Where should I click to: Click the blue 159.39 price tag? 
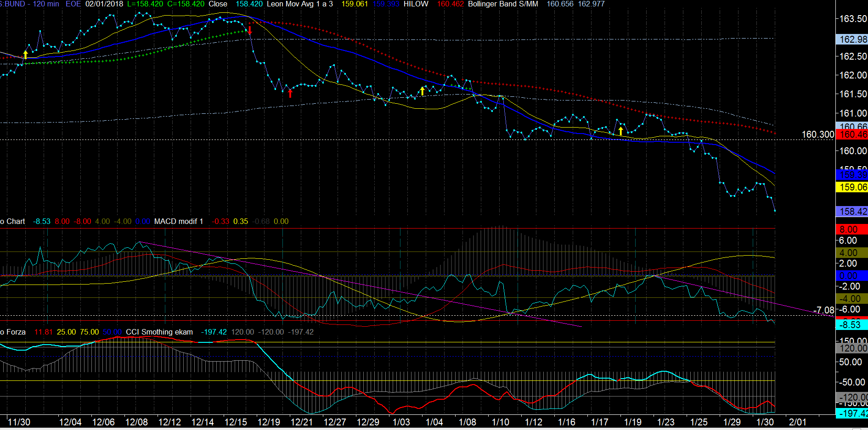(852, 175)
